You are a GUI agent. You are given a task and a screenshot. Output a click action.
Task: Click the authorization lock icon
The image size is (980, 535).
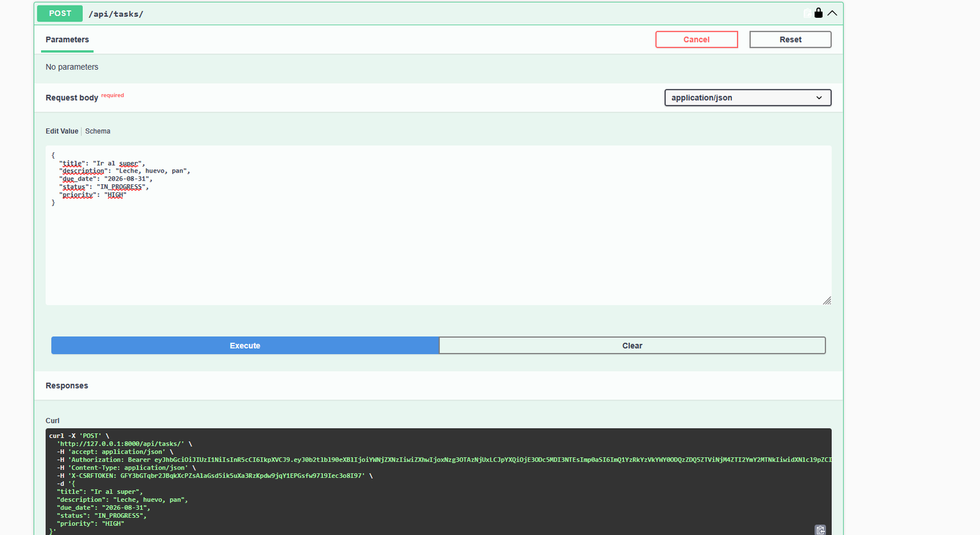pos(818,13)
